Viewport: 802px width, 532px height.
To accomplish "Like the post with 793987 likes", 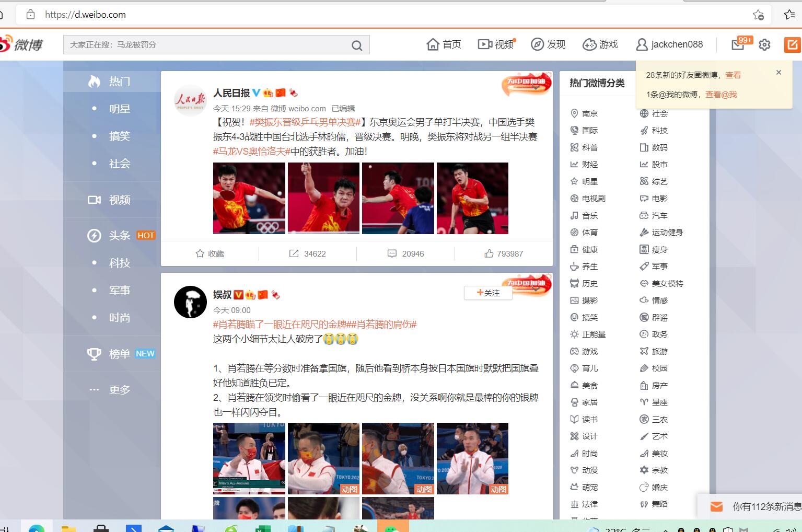I will click(504, 253).
